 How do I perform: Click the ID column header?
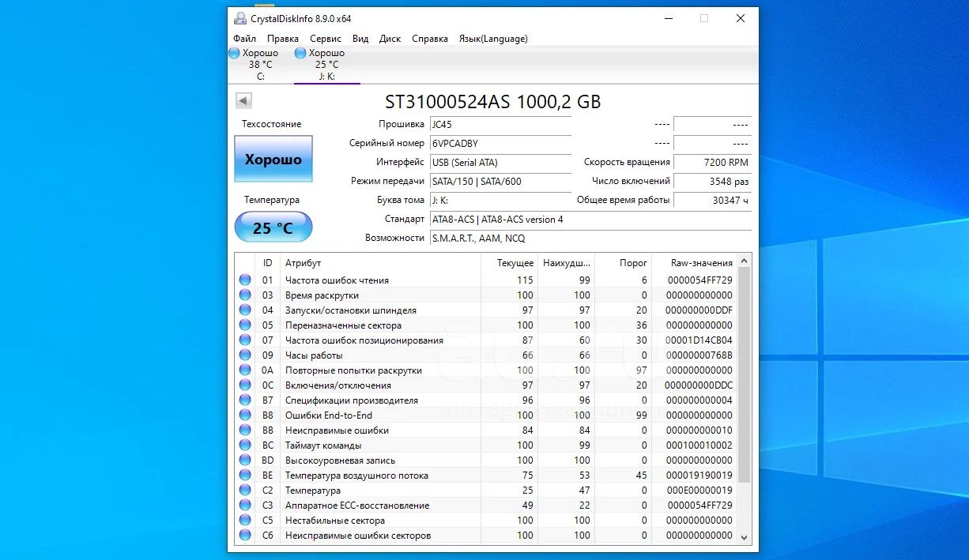pos(268,263)
